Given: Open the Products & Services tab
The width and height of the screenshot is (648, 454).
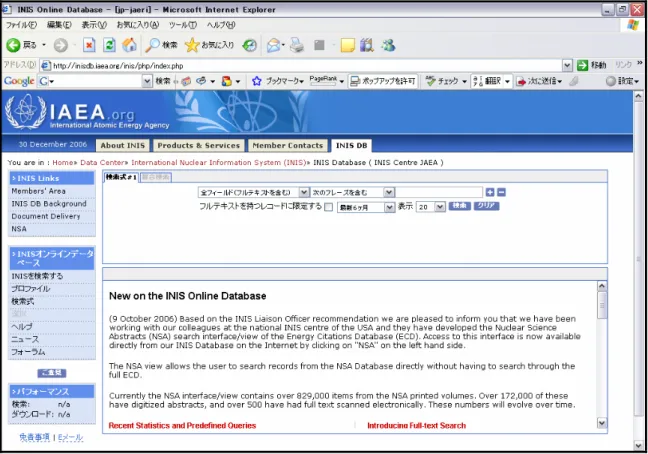Looking at the screenshot, I should (x=198, y=145).
